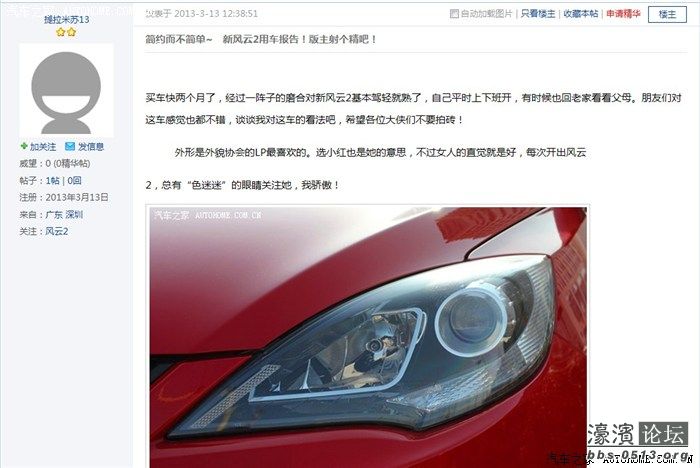Click the 深圳 city link
This screenshot has height=468, width=700.
[x=74, y=214]
